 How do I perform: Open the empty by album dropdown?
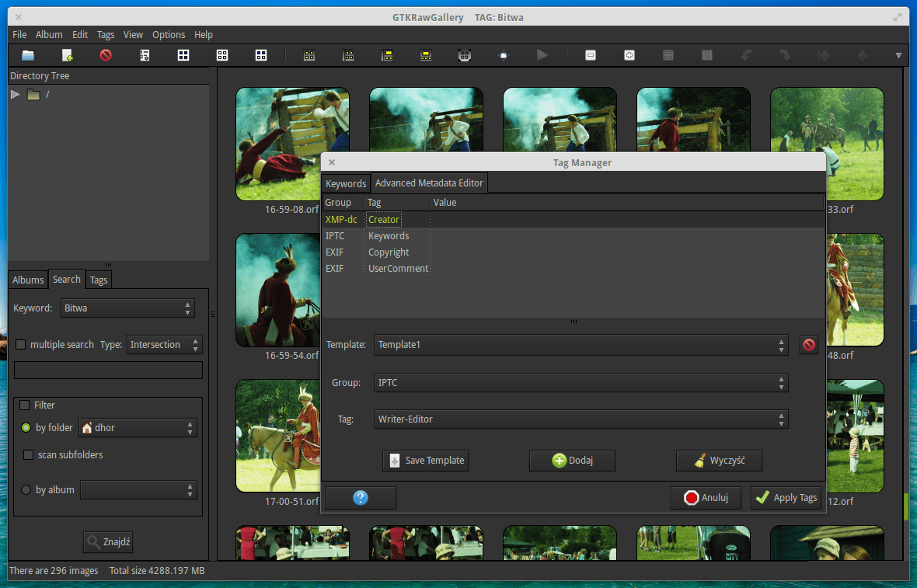[x=138, y=490]
